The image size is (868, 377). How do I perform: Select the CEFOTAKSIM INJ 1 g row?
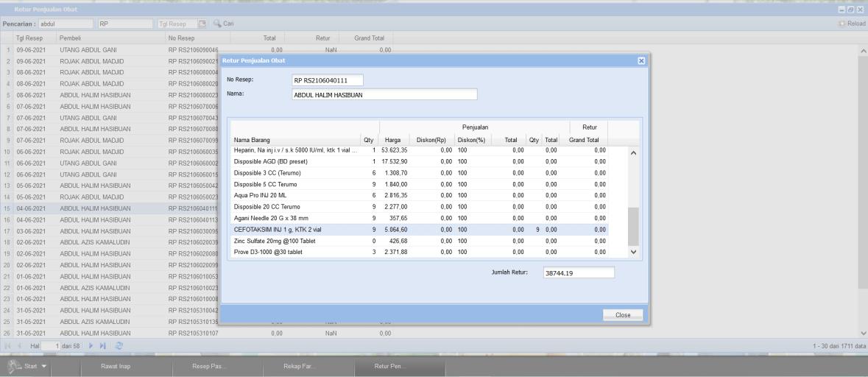click(420, 229)
